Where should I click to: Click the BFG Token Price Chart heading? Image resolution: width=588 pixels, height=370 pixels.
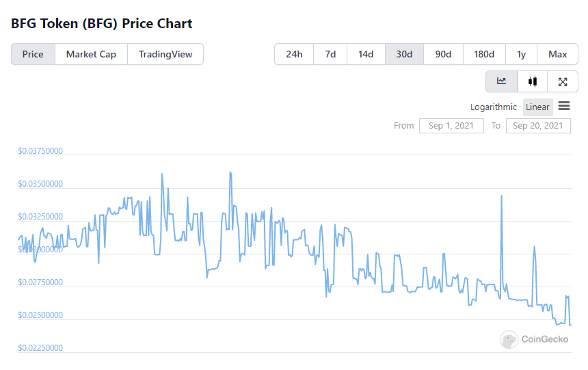102,24
